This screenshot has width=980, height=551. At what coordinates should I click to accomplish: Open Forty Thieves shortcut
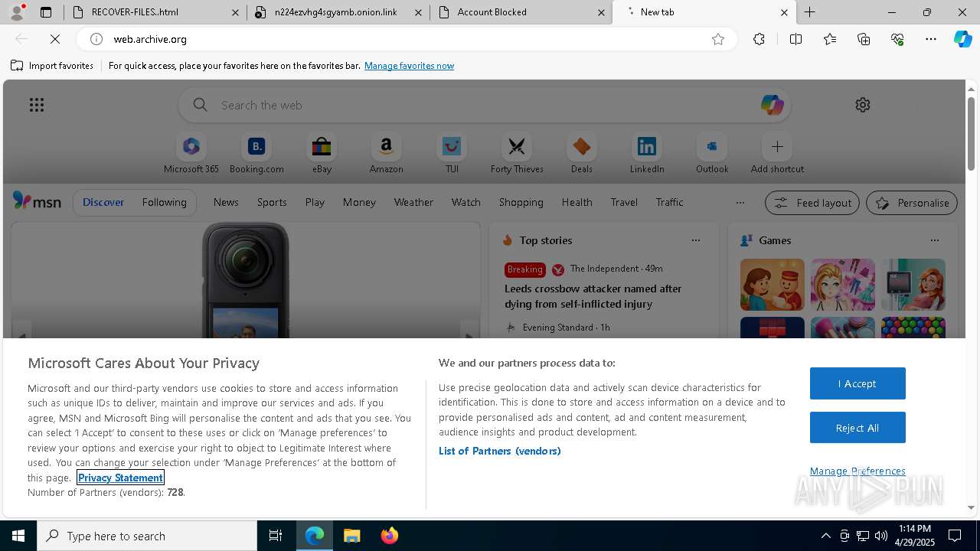pos(517,154)
